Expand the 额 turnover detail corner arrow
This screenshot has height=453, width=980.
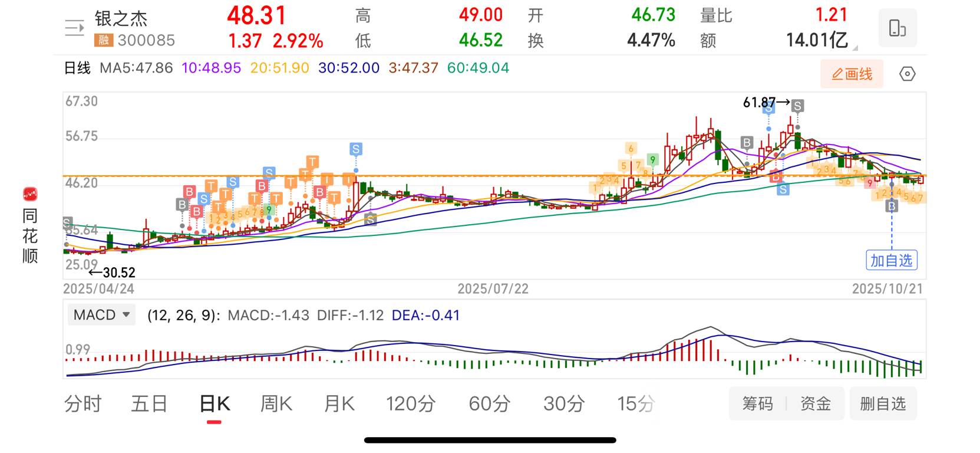pyautogui.click(x=855, y=47)
